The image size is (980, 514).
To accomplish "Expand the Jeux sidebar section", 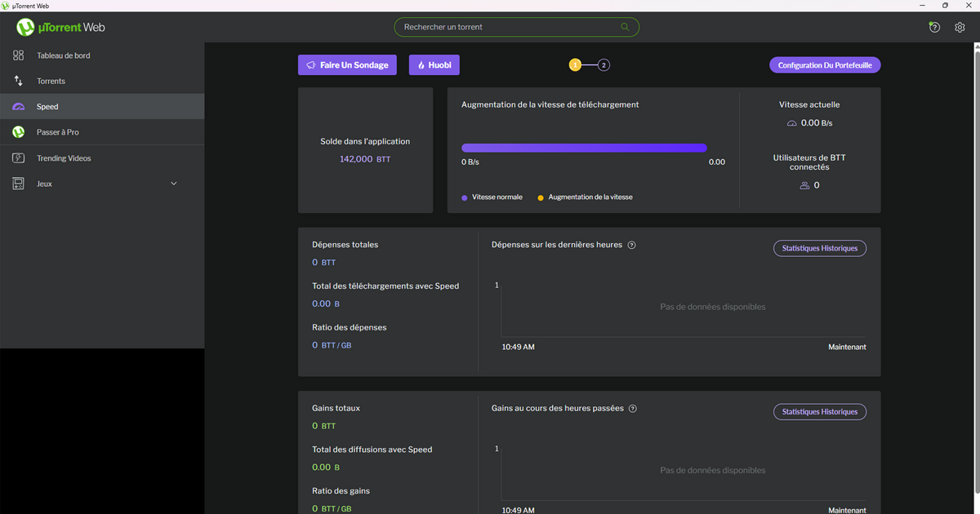I will pyautogui.click(x=173, y=184).
